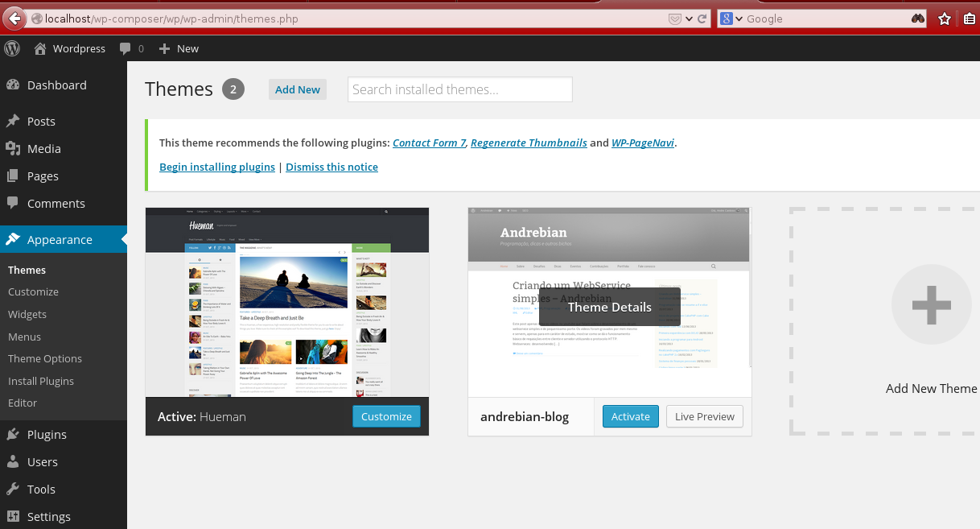Click the Plugins plug icon
The height and width of the screenshot is (529, 980).
click(13, 435)
